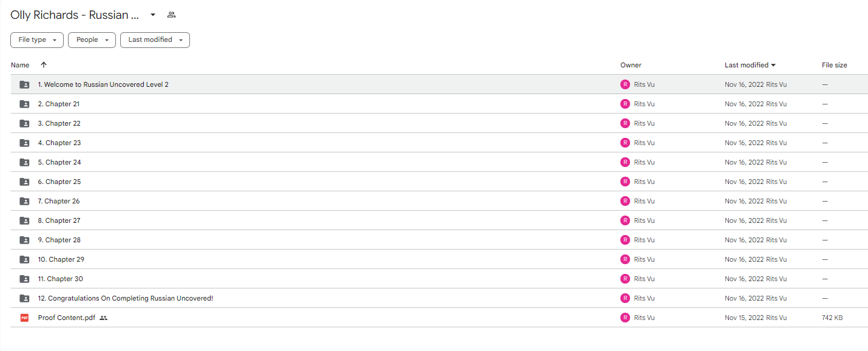Click the Name column header
Viewport: 868px width, 351px height.
20,65
